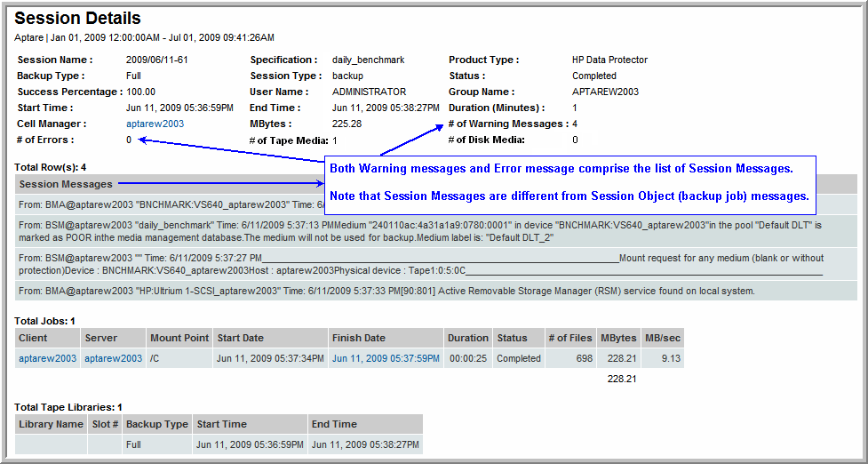This screenshot has height=464, width=868.
Task: Click the Session Details page title
Action: pos(77,18)
